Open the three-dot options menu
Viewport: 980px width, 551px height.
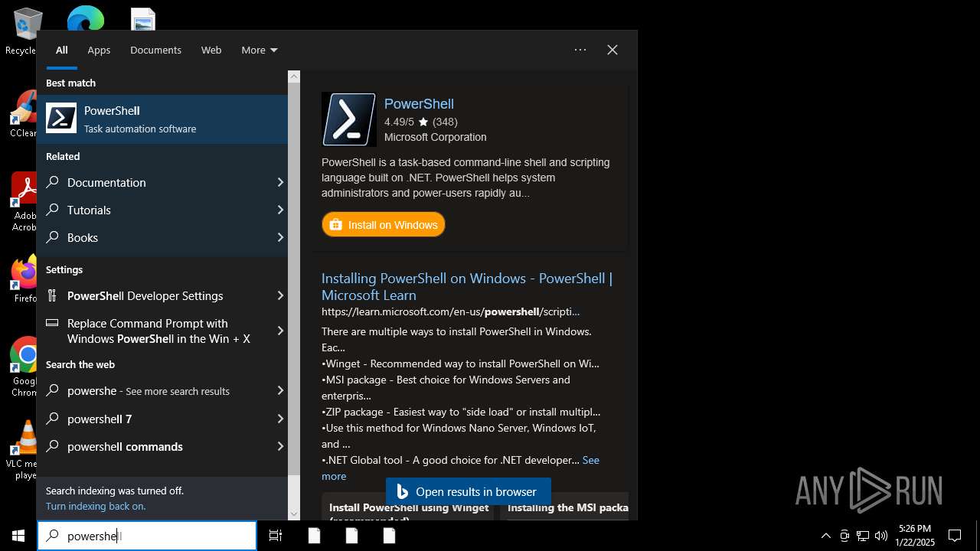(x=580, y=50)
